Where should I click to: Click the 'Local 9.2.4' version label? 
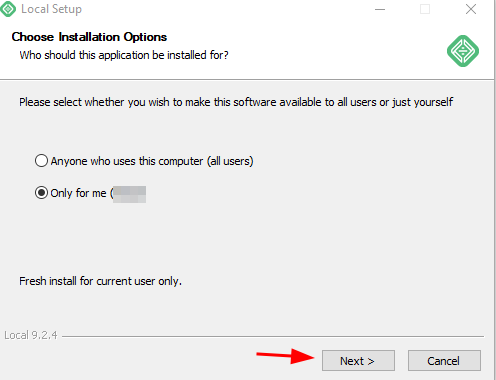31,335
